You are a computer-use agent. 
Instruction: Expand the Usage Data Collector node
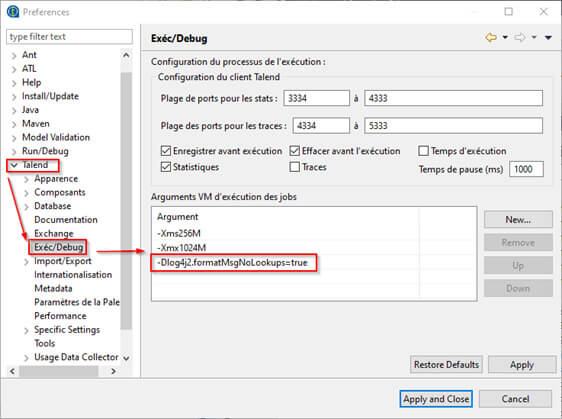(x=26, y=358)
